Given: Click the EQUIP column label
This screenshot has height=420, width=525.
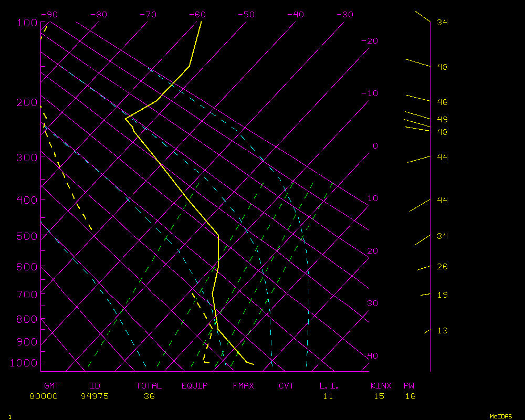Looking at the screenshot, I should coord(195,386).
